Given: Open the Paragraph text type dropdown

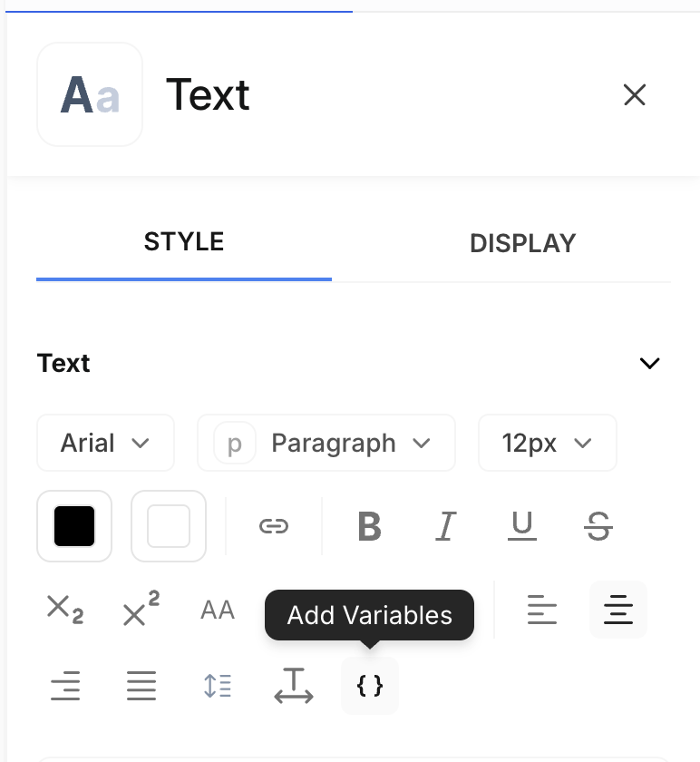Looking at the screenshot, I should point(326,443).
